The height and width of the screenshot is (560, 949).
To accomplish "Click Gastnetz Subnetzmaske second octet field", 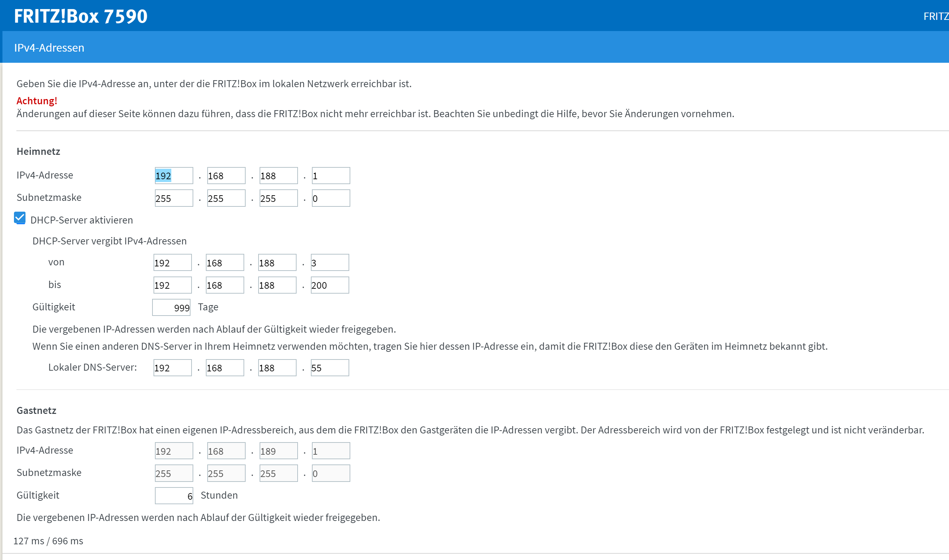I will [226, 474].
